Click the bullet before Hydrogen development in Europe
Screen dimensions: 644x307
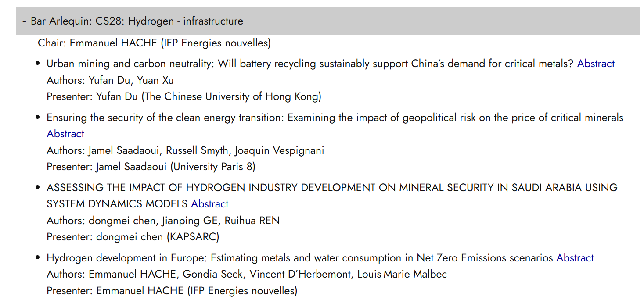coord(38,258)
